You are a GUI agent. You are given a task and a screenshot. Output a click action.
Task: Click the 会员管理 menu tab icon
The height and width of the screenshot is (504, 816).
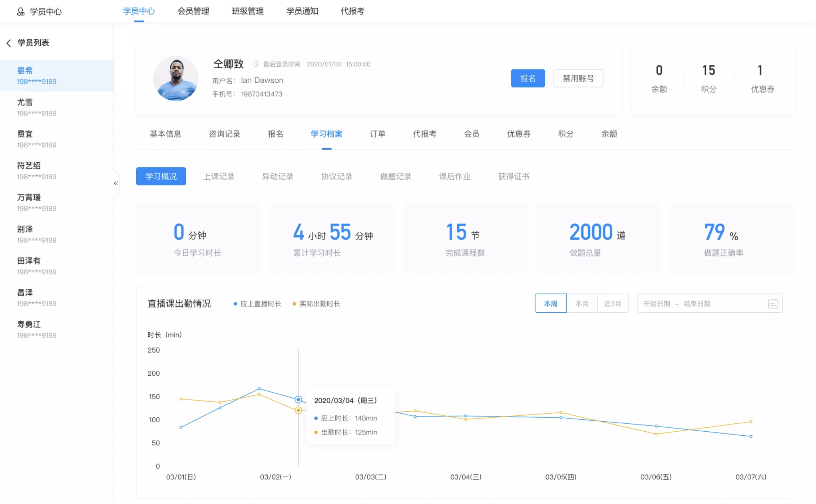click(x=192, y=11)
